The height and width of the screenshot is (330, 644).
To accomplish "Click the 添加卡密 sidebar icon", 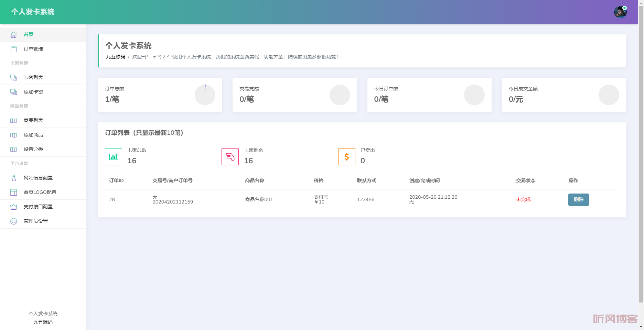I will point(13,92).
